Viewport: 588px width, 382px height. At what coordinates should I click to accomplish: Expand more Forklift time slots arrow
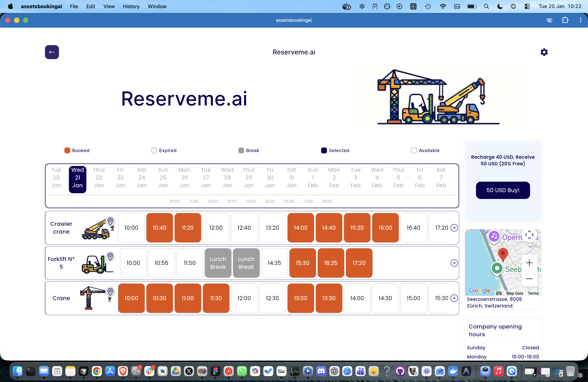[x=454, y=263]
